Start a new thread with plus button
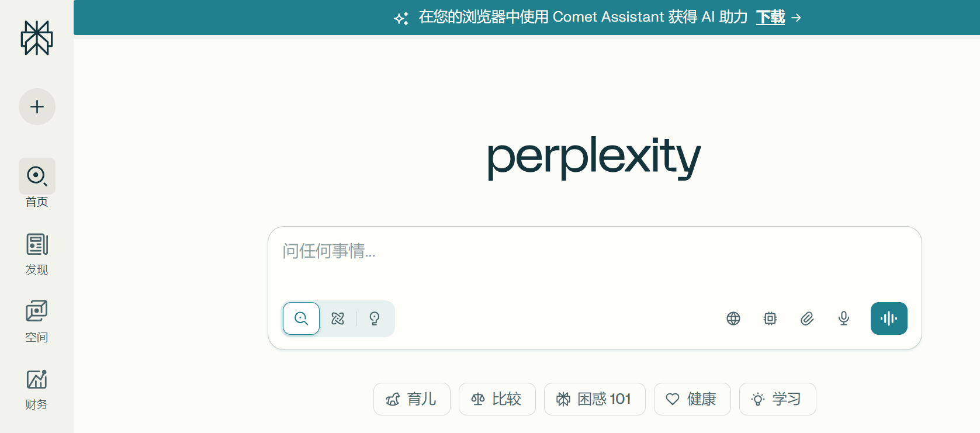The width and height of the screenshot is (980, 433). coord(37,106)
